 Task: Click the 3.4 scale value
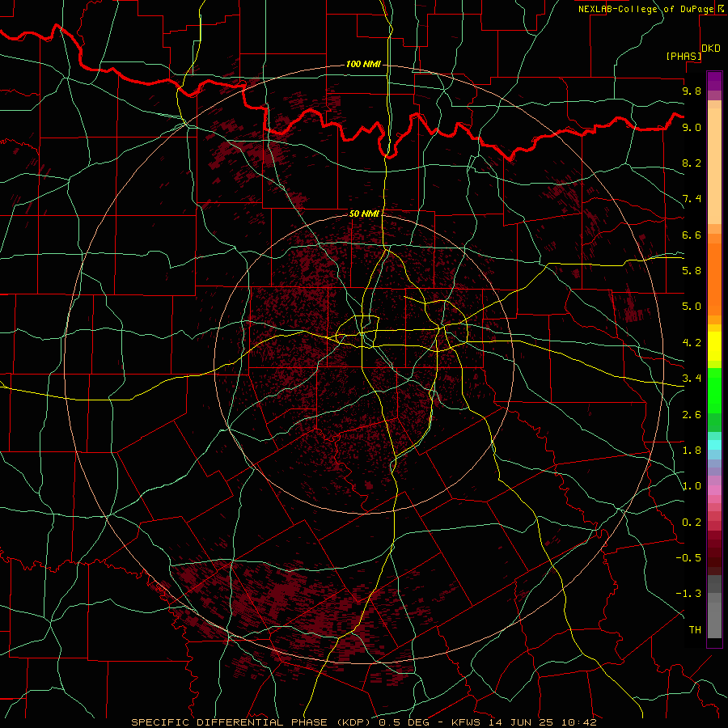click(x=692, y=379)
